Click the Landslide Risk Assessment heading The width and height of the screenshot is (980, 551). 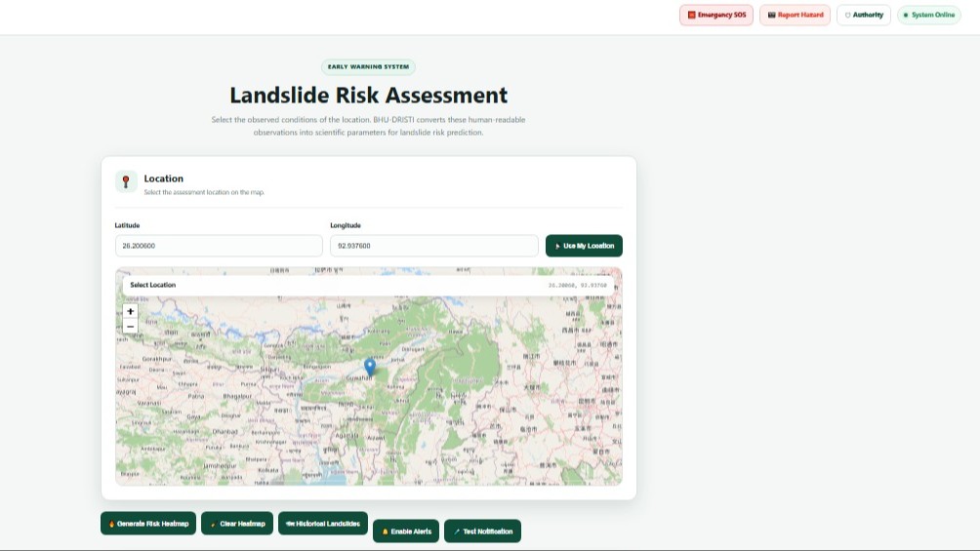pyautogui.click(x=368, y=95)
